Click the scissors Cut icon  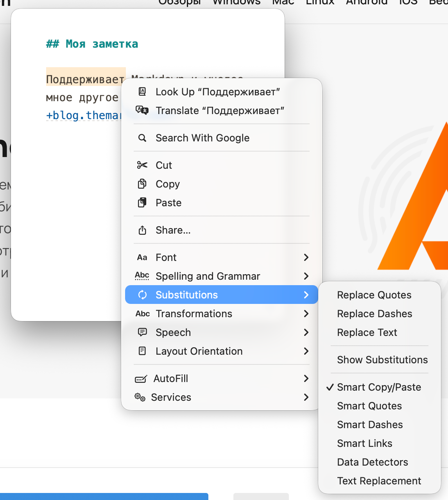[142, 165]
